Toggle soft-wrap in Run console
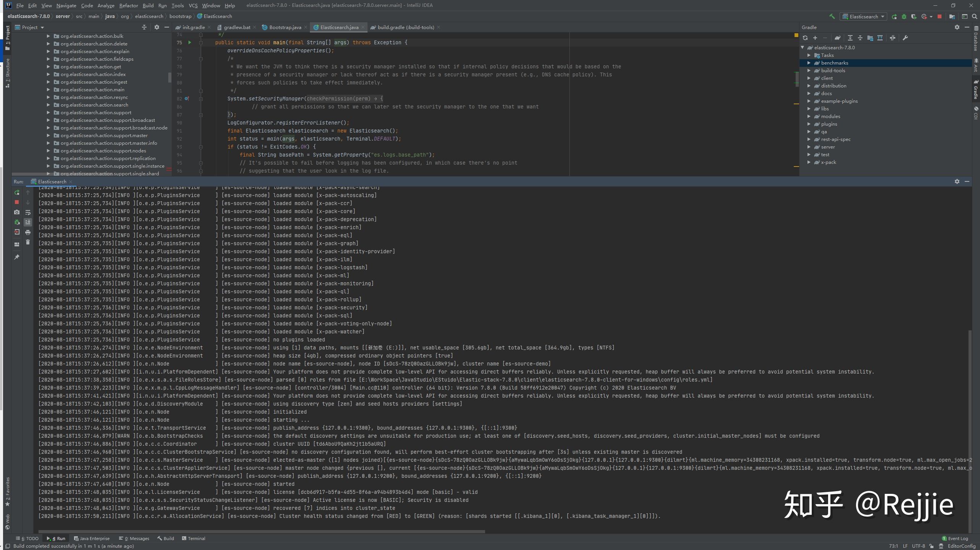 point(28,212)
